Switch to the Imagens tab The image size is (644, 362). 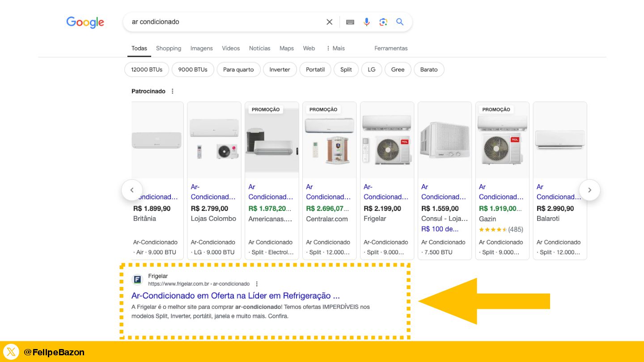201,48
